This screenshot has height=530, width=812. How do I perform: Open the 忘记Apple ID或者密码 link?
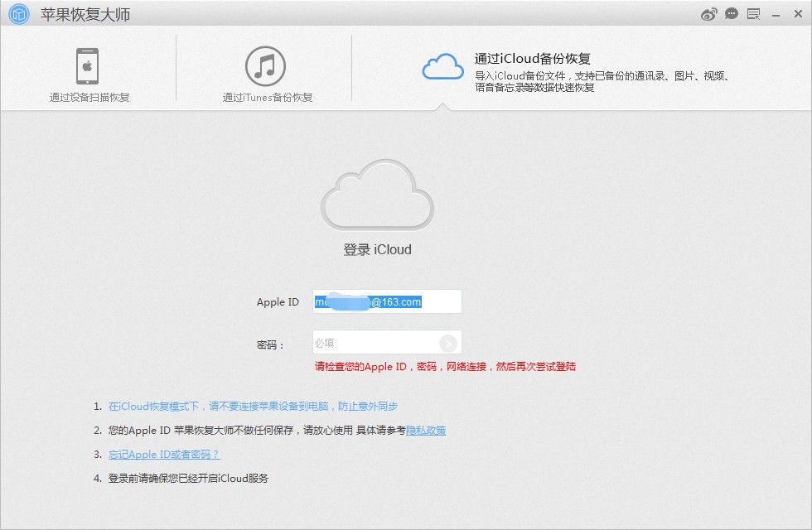coord(164,455)
